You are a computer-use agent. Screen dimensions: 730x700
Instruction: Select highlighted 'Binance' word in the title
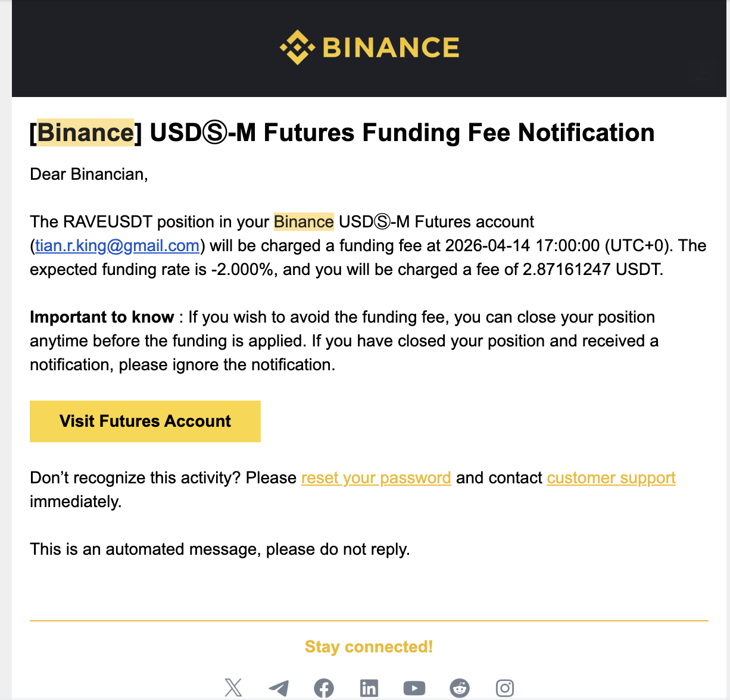tap(86, 133)
